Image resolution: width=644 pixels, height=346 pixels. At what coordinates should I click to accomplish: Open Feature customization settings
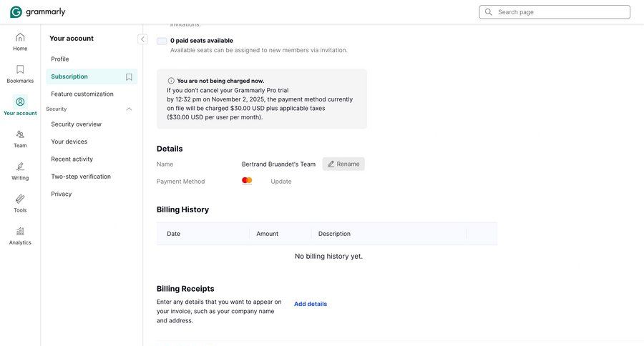tap(82, 94)
